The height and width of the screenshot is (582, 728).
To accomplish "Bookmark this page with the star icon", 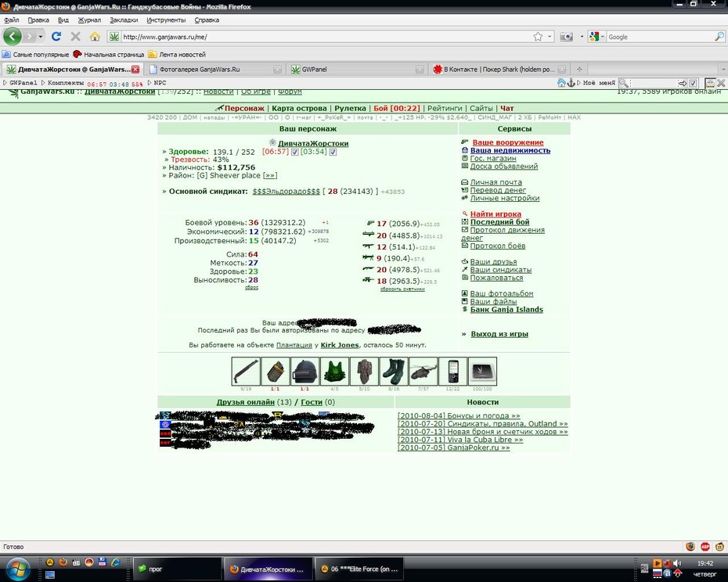I will [x=538, y=37].
